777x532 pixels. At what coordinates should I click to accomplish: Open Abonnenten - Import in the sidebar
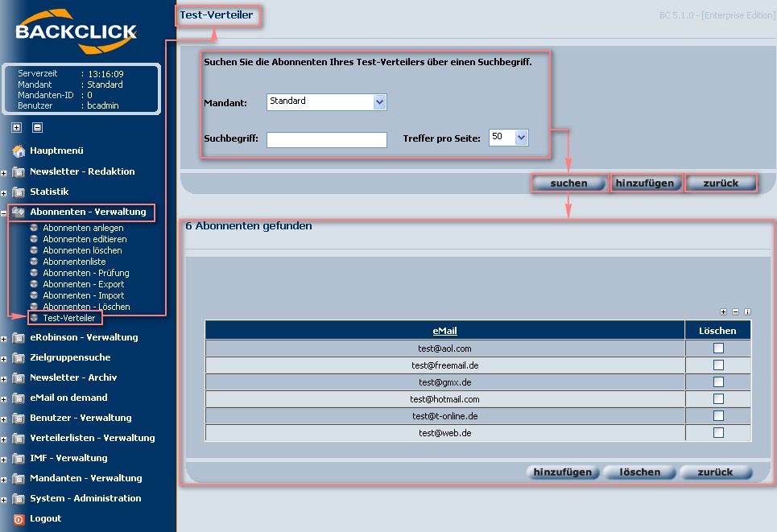pyautogui.click(x=83, y=295)
